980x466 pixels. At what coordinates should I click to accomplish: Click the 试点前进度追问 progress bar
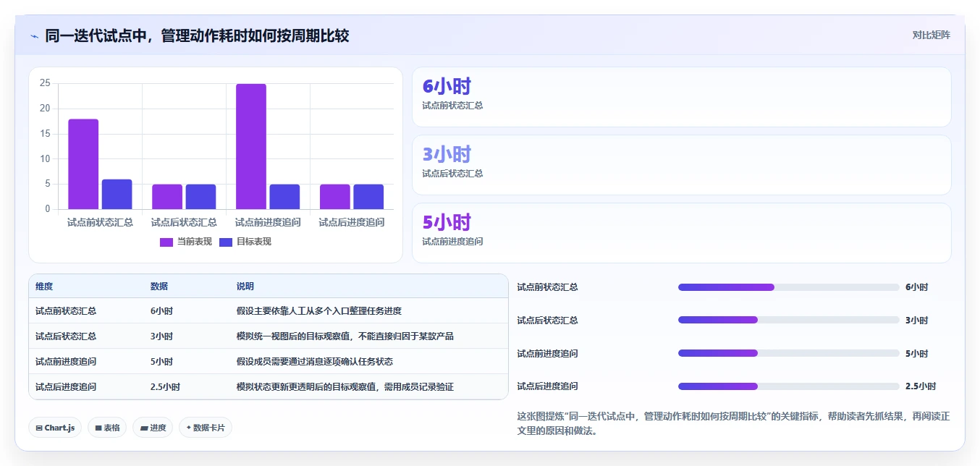click(789, 353)
